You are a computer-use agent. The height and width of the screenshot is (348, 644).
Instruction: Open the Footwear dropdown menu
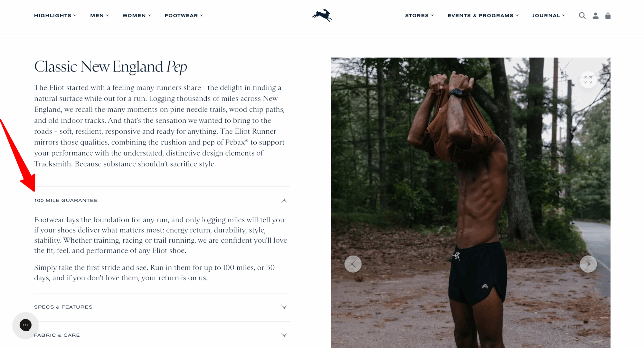(x=184, y=15)
